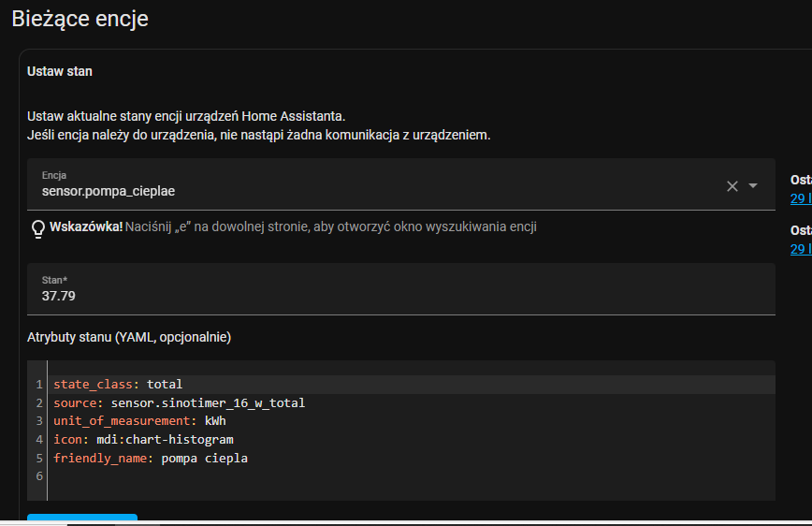Expand the Encja dropdown arrow
The height and width of the screenshot is (526, 812).
[753, 186]
